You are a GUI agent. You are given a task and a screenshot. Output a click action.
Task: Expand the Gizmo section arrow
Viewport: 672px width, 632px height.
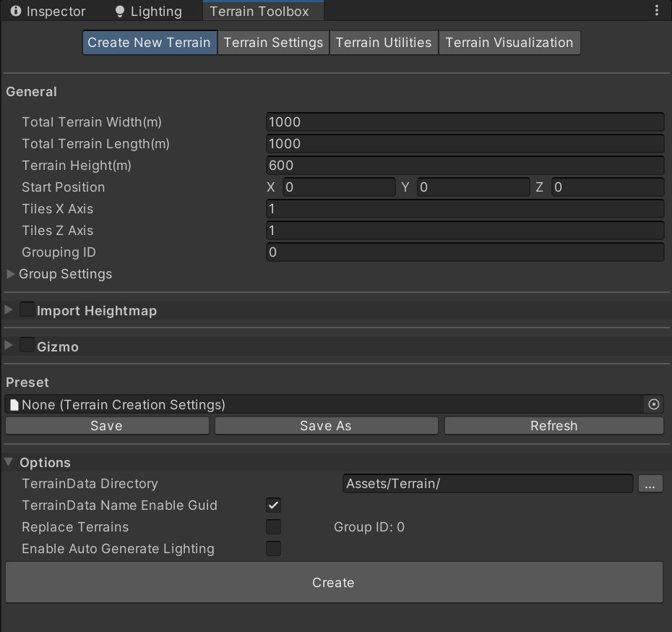(9, 345)
